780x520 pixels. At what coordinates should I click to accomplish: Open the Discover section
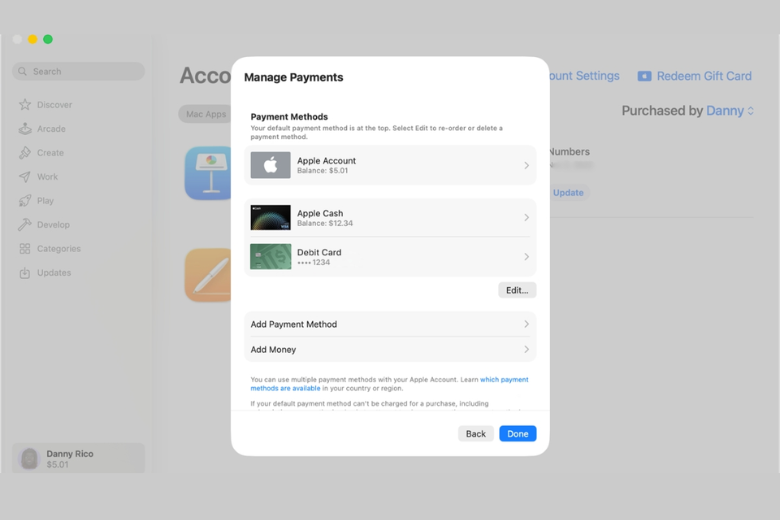click(55, 104)
